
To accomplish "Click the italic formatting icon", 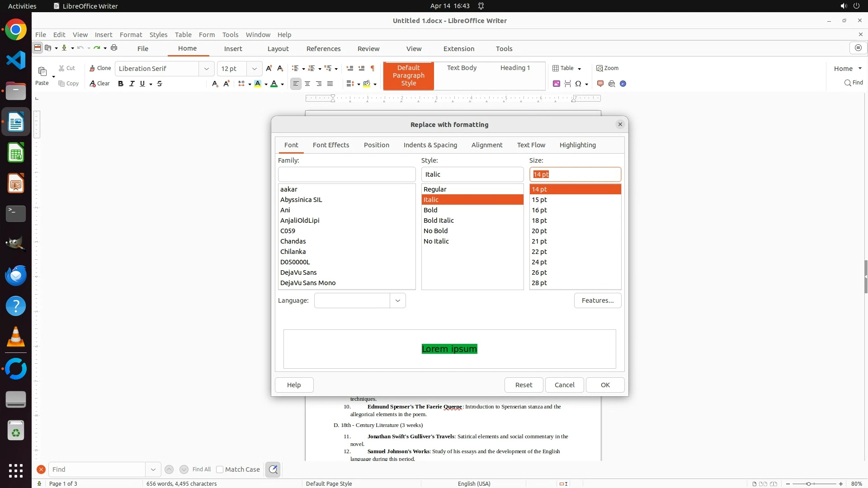I will [132, 84].
